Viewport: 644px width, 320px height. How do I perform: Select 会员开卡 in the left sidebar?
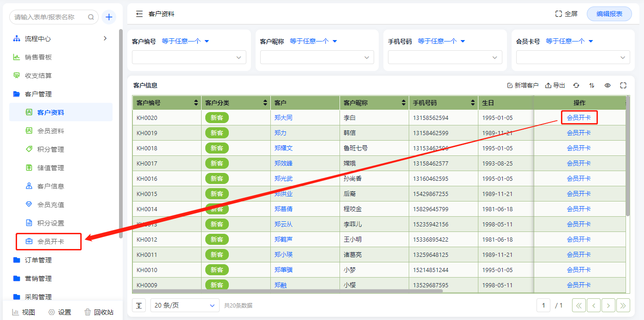[50, 241]
